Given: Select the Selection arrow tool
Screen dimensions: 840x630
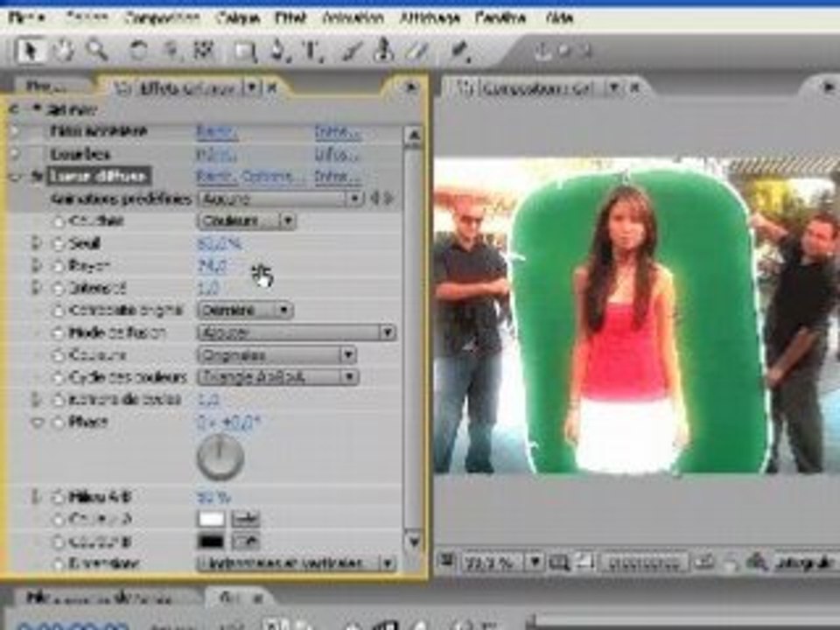Looking at the screenshot, I should (30, 52).
